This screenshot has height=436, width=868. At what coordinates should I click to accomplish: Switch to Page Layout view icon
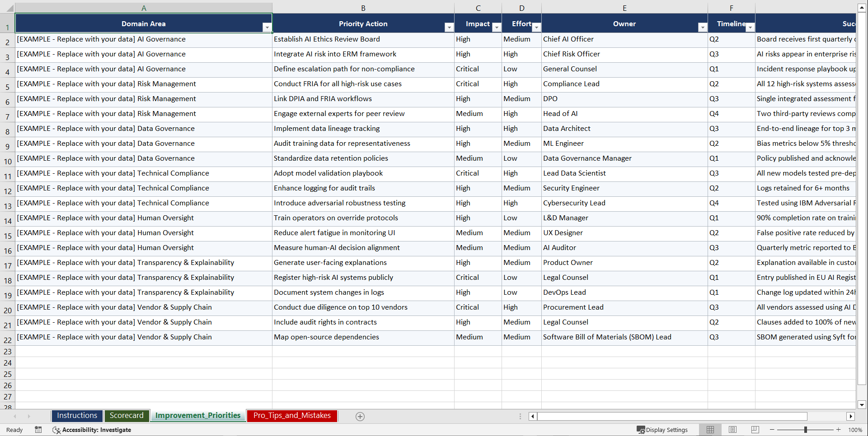pyautogui.click(x=732, y=430)
